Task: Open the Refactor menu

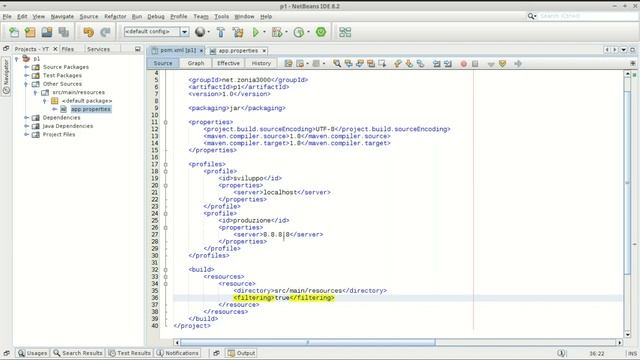Action: click(115, 16)
